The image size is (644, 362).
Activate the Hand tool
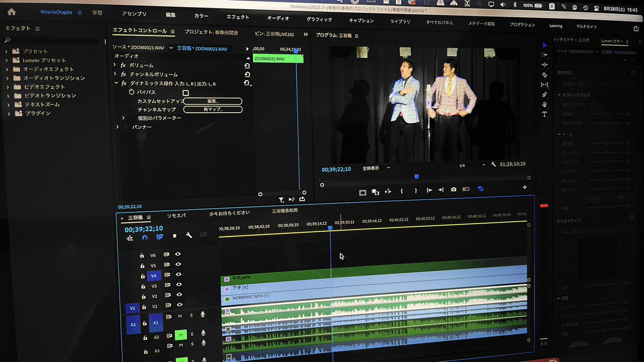(x=545, y=104)
